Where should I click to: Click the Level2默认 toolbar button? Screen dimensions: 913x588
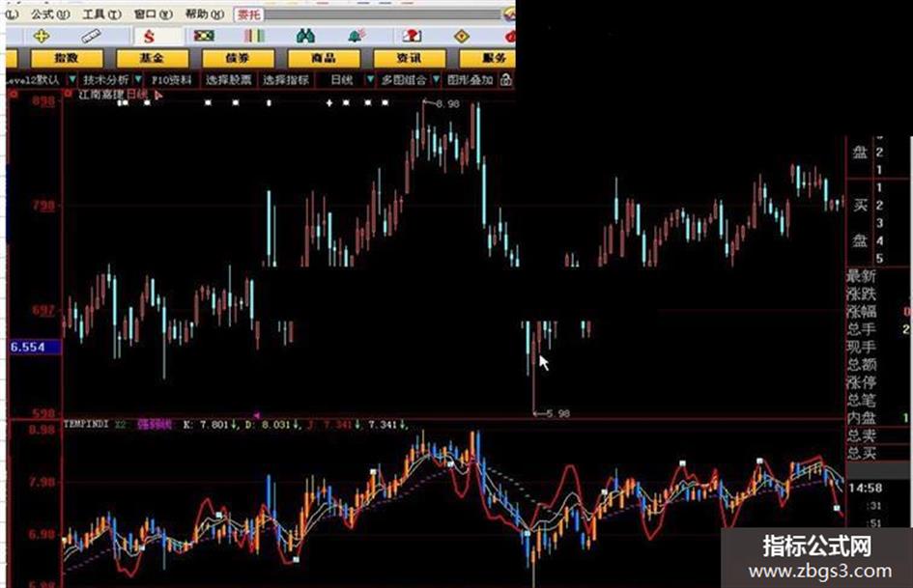click(35, 80)
